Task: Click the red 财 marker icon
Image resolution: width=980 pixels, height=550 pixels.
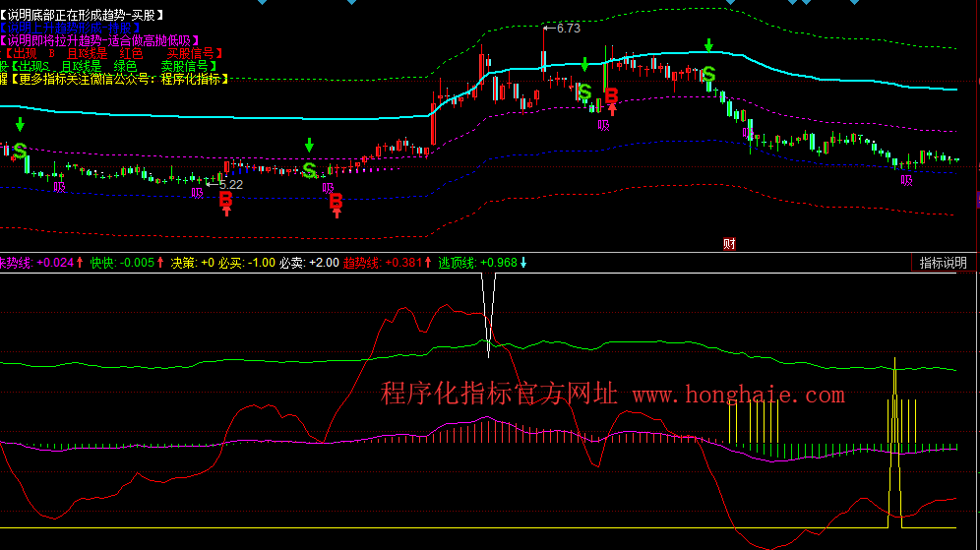Action: (x=729, y=244)
